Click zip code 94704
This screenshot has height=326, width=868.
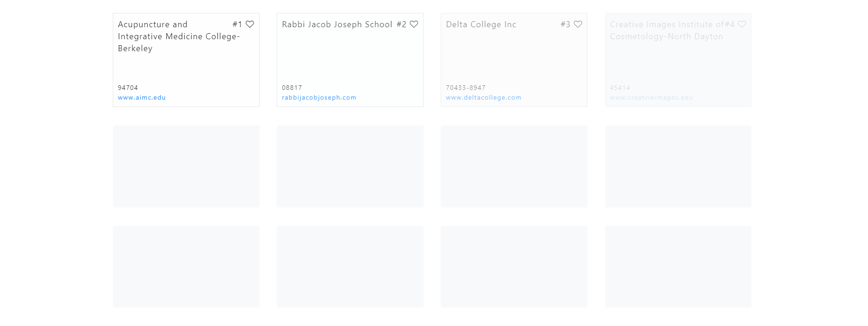(128, 88)
